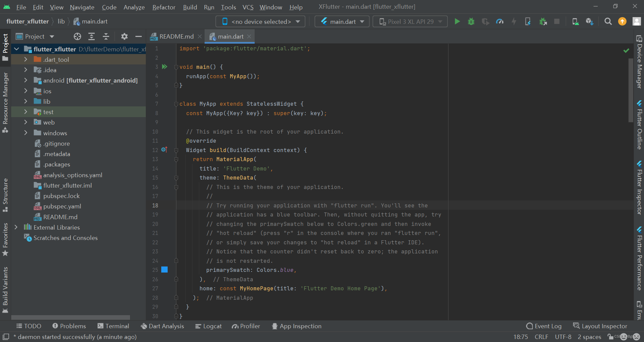Close the main.dart editor tab
Image resolution: width=644 pixels, height=342 pixels.
click(249, 36)
